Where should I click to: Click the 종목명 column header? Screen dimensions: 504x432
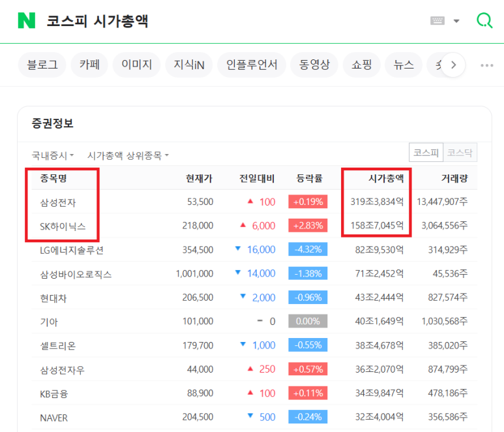tap(53, 178)
